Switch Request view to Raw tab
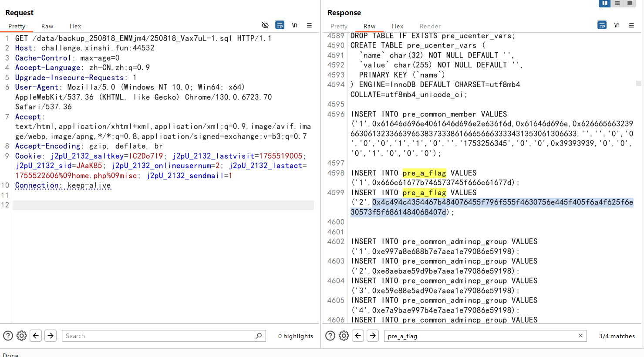This screenshot has width=644, height=357. [x=47, y=26]
